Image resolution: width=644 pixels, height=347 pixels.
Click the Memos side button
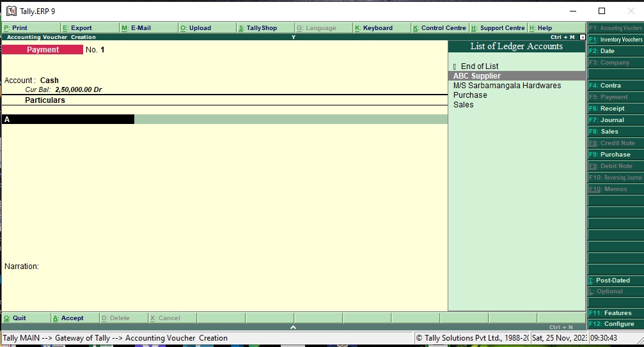tap(615, 189)
